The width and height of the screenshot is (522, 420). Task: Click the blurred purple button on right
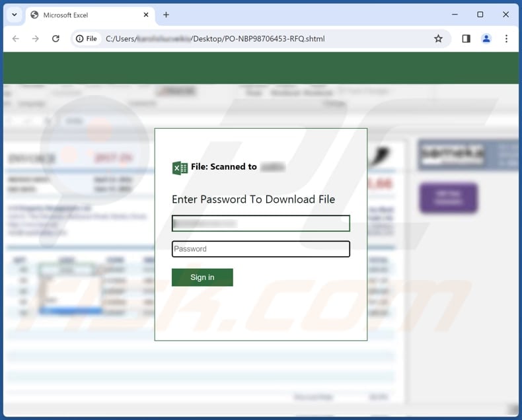[449, 198]
